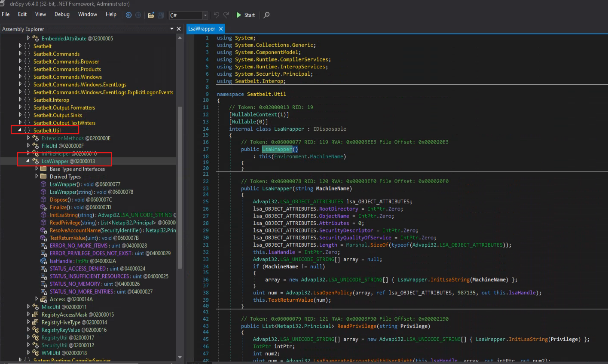608x364 pixels.
Task: Select InitLsaString(string) method in tree
Action: coord(112,215)
